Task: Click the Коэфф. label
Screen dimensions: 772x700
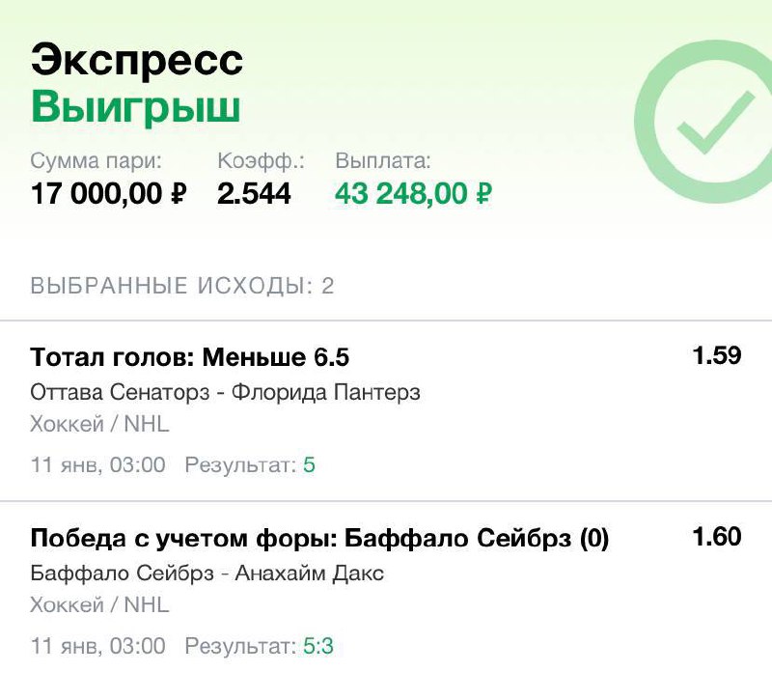Action: 260,161
